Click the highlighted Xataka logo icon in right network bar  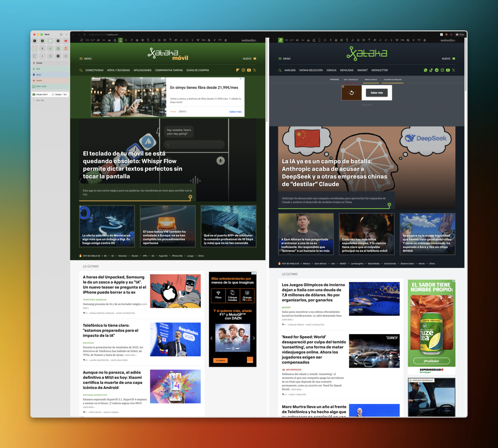coord(280,40)
